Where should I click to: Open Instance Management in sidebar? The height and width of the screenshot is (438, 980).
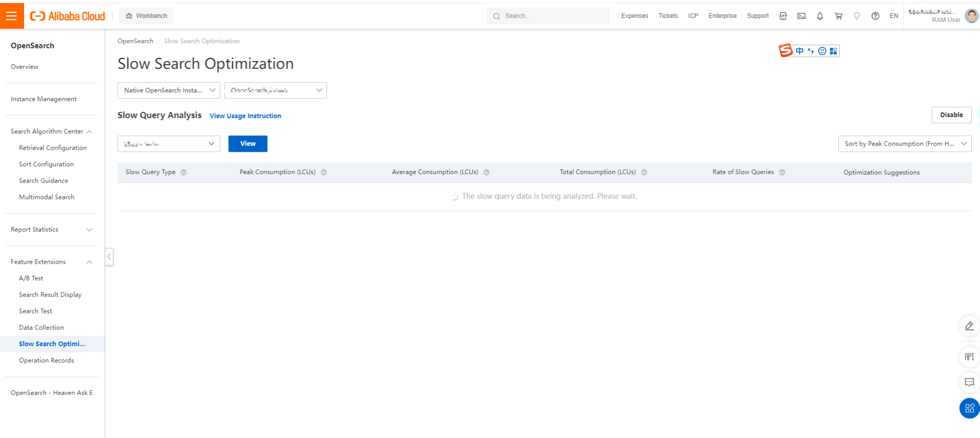(x=44, y=99)
